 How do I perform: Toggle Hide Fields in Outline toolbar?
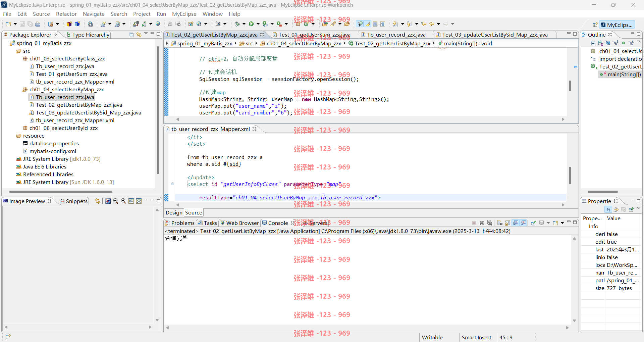point(608,43)
